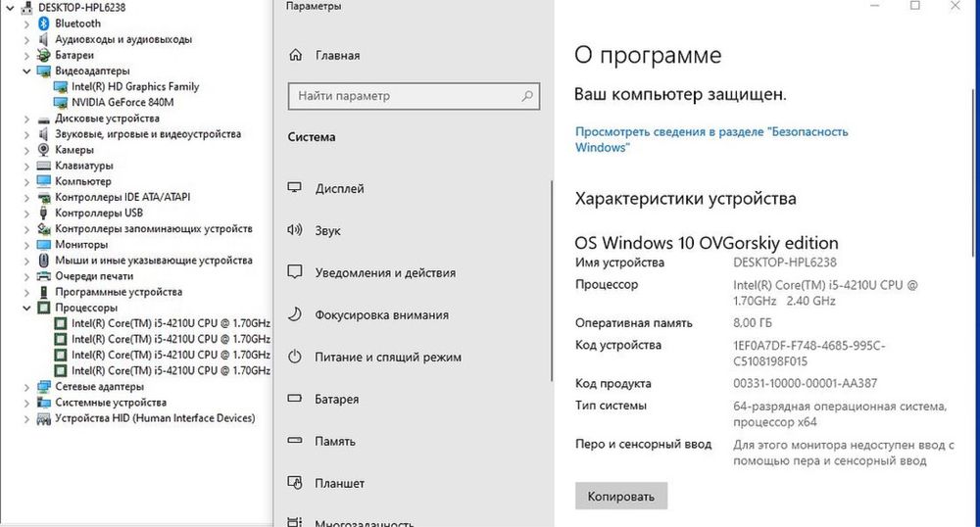Click the Клавиатуры keyboard icon

click(x=44, y=166)
